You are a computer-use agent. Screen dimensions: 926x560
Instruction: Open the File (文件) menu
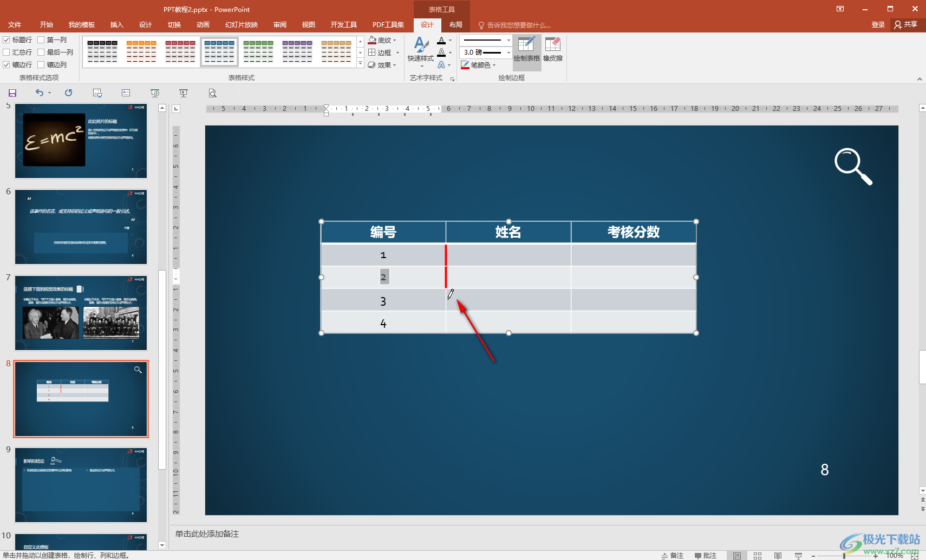15,25
